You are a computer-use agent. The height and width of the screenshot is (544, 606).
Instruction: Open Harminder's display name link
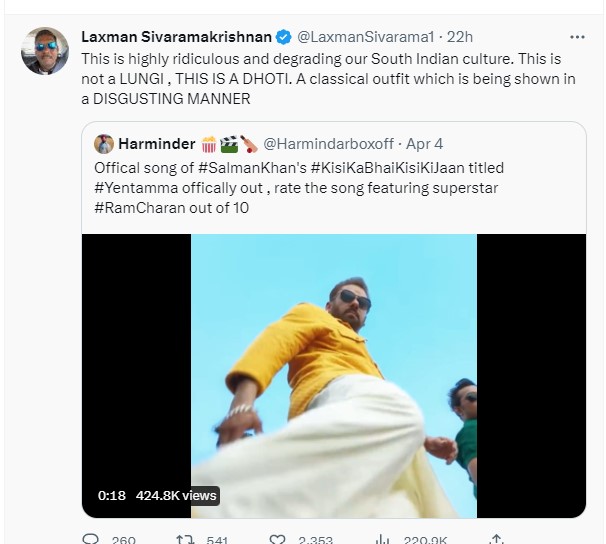pyautogui.click(x=156, y=144)
